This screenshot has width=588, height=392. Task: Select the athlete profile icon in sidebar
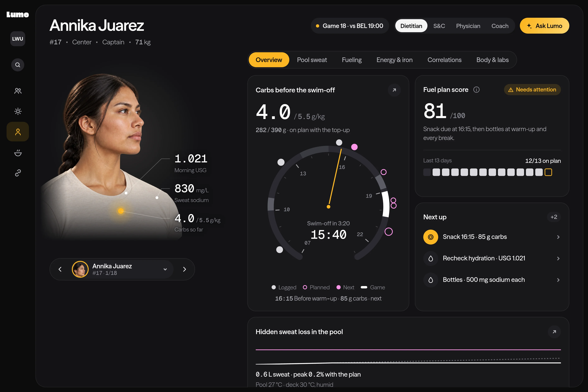point(18,132)
